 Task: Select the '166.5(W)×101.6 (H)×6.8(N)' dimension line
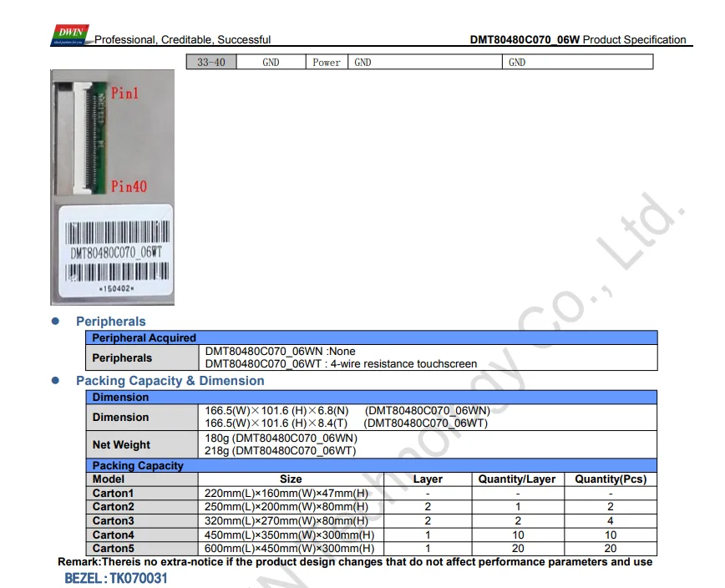click(347, 410)
